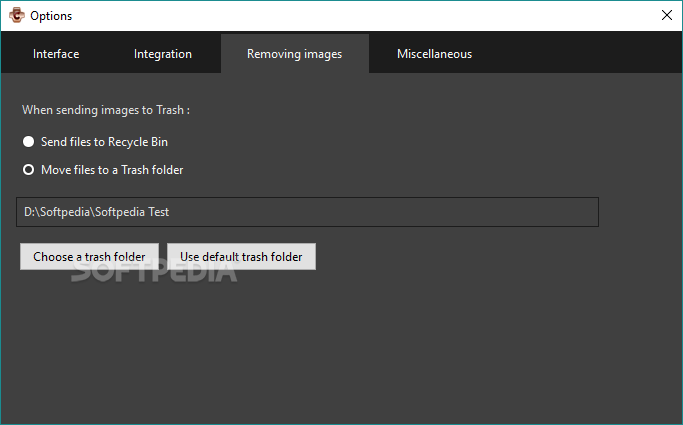Switch to the Integration tab

click(x=163, y=54)
